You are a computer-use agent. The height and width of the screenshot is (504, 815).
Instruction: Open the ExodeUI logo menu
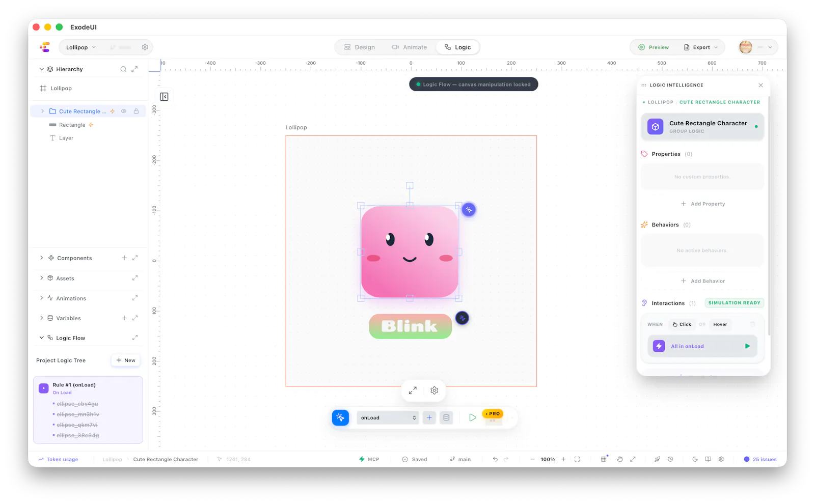[45, 47]
